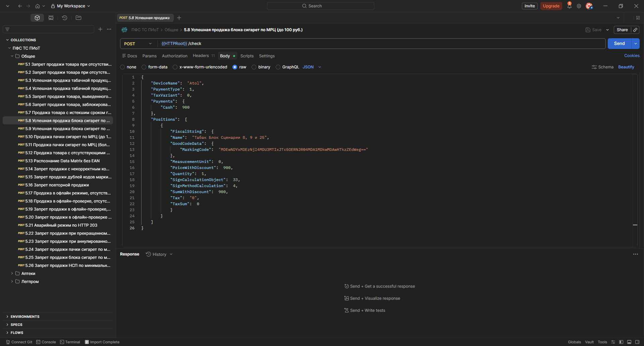644x346 pixels.
Task: Click the request URL input field
Action: click(x=381, y=44)
